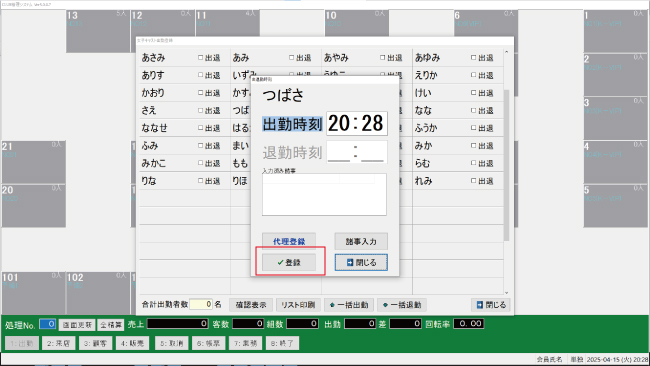The width and height of the screenshot is (650, 366).
Task: Click the 処理No. input field
Action: coord(48,324)
